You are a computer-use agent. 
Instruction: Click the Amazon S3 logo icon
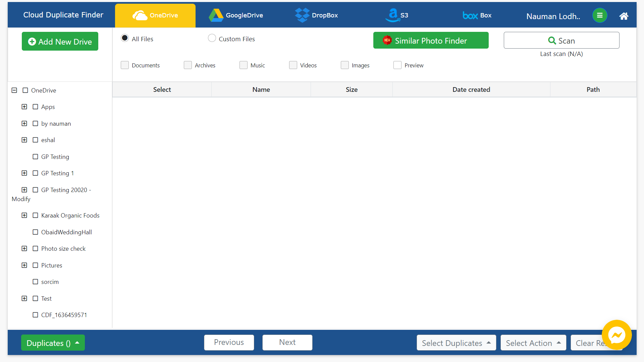click(392, 15)
